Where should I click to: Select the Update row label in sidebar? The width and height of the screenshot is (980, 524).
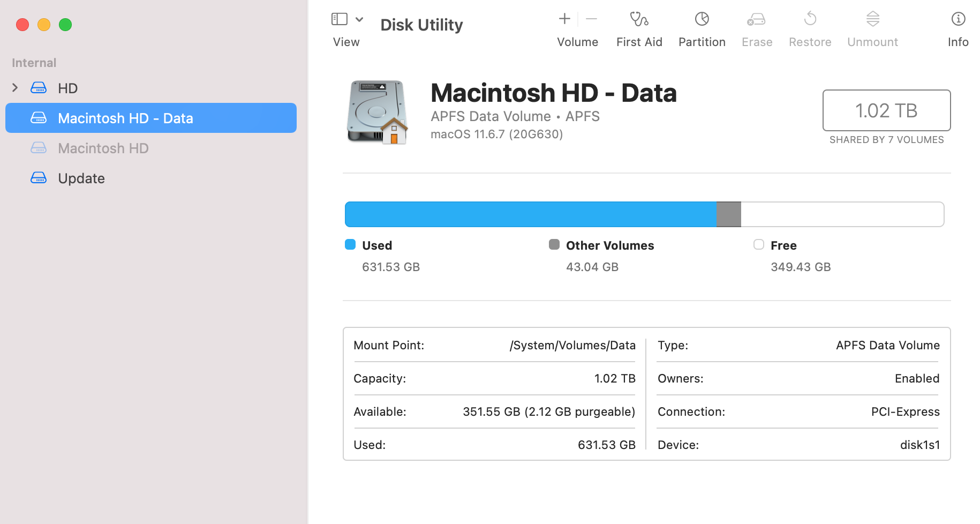[81, 178]
